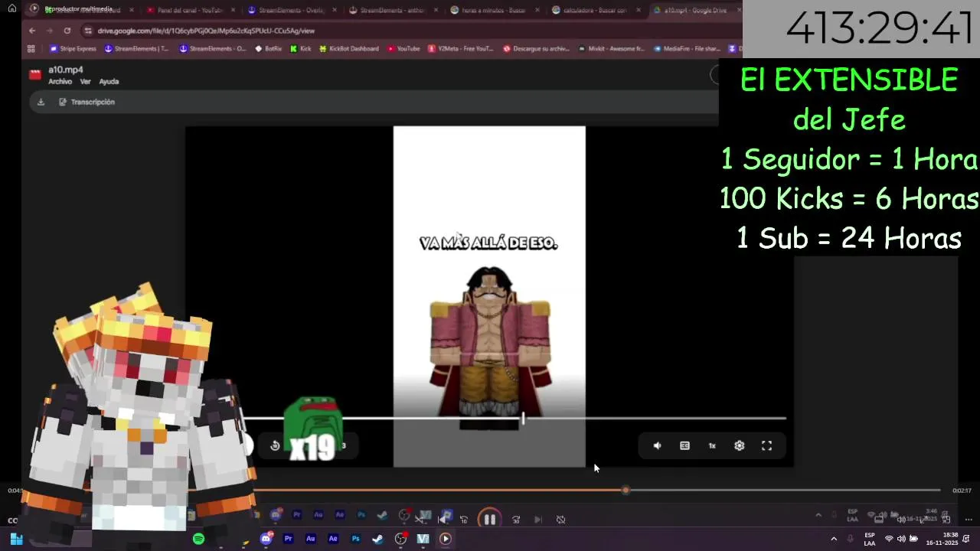Open the ESP LAA language switcher

870,539
